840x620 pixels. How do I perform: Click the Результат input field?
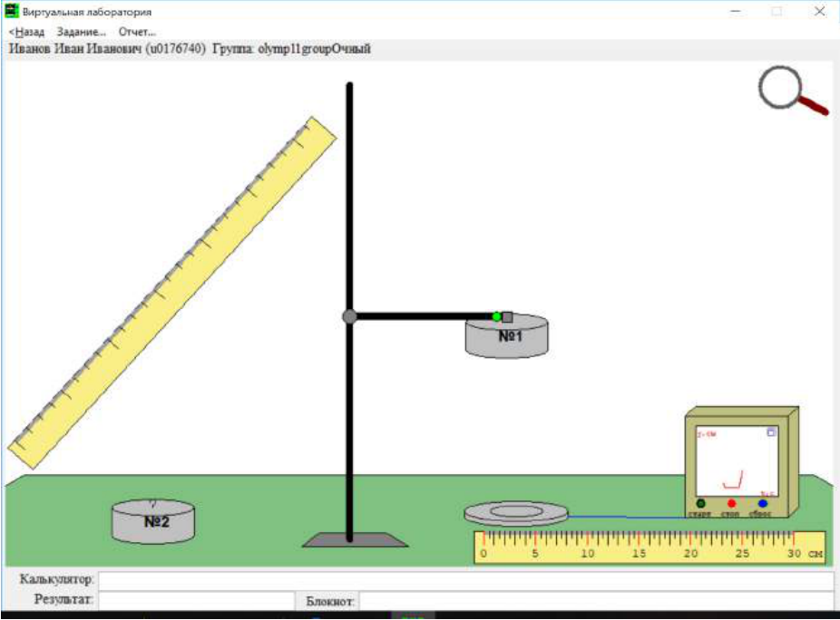(x=197, y=600)
